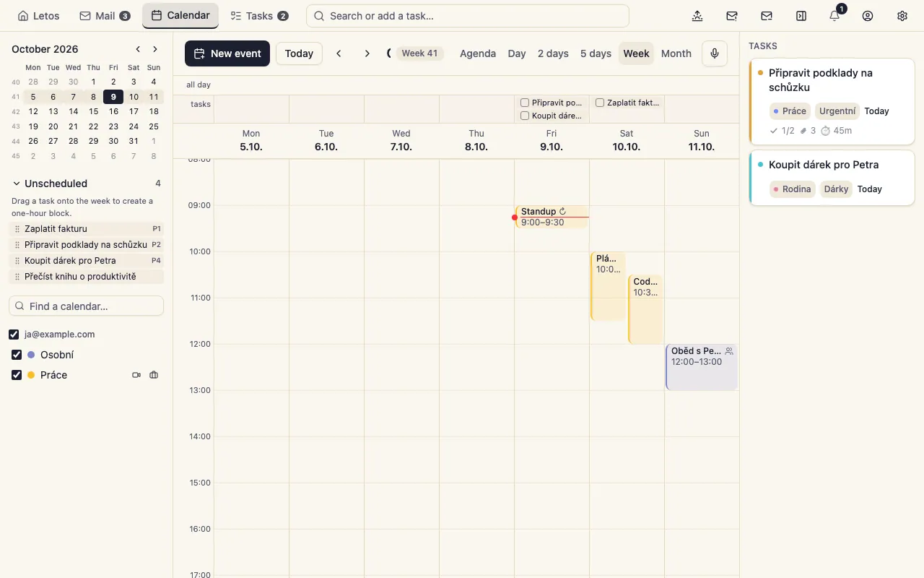Click the briefcase icon next to Práce
Screen dimensions: 924x578
[154, 375]
